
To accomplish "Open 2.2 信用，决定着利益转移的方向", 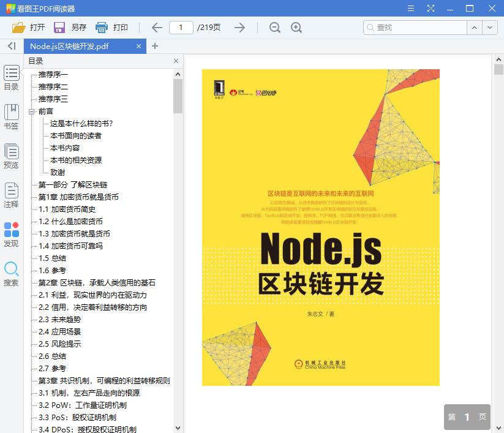I will [92, 307].
